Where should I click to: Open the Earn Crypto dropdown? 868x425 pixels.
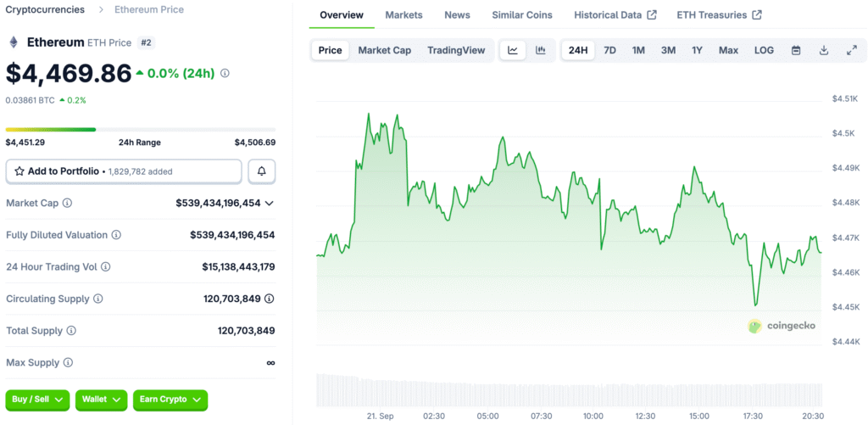click(x=170, y=400)
